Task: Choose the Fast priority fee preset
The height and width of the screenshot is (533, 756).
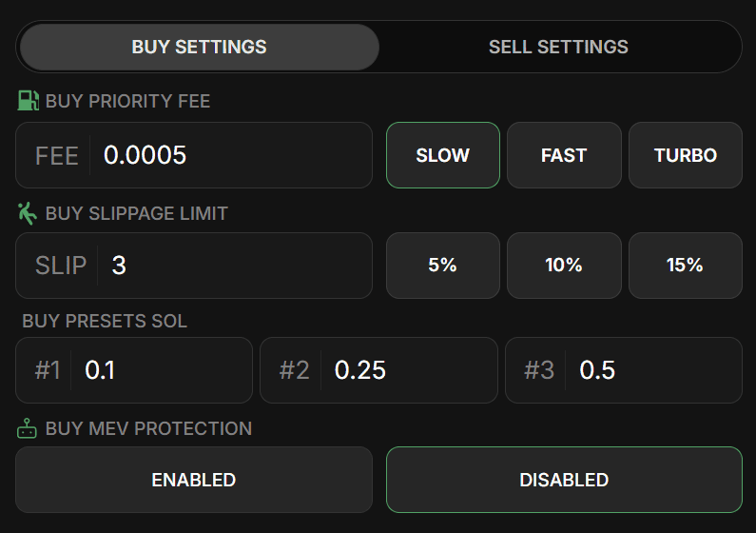Action: point(564,155)
